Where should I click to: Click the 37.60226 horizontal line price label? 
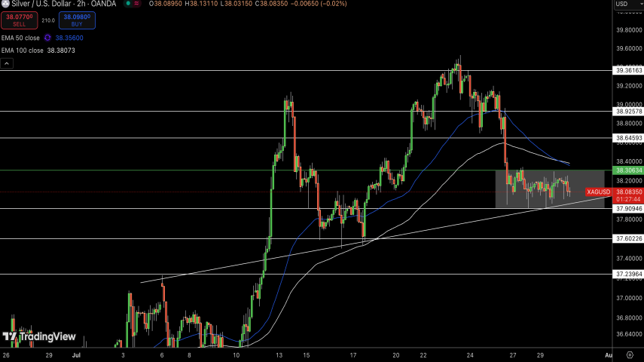click(x=627, y=238)
